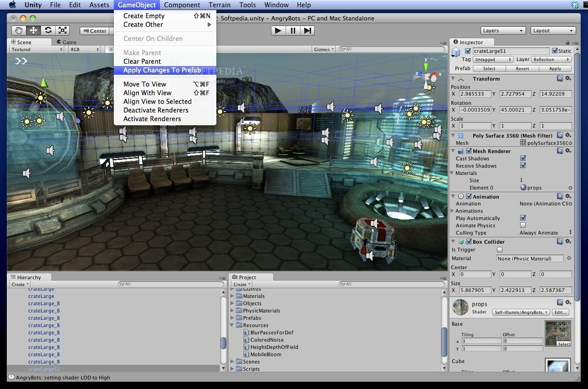Open Animation component gear menu
This screenshot has width=588, height=389.
click(568, 196)
